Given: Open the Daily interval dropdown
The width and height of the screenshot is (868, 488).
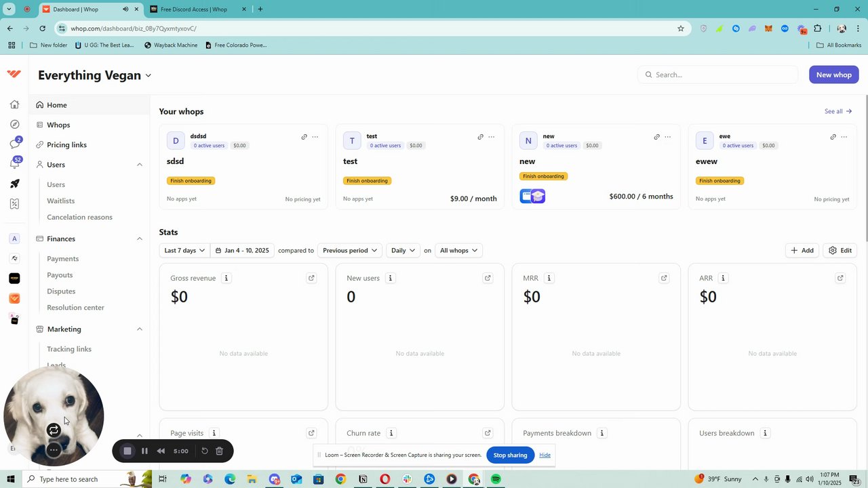Looking at the screenshot, I should click(403, 250).
